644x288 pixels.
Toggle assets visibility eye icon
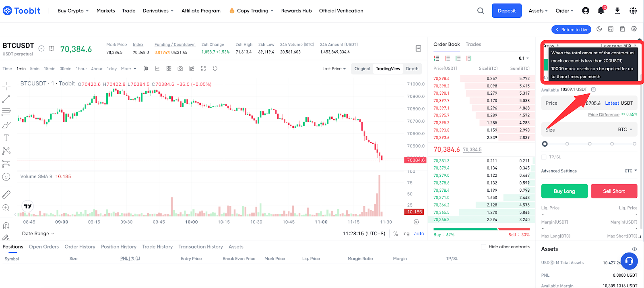pyautogui.click(x=634, y=249)
